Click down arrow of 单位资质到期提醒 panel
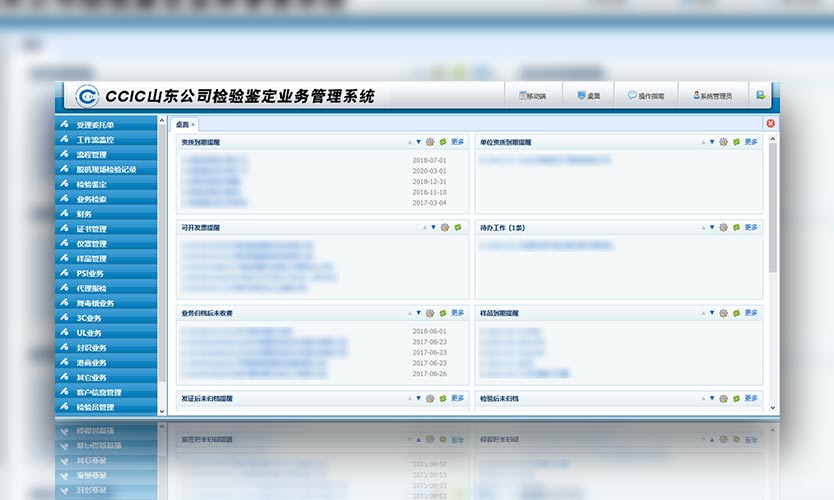The width and height of the screenshot is (834, 500). click(x=712, y=142)
